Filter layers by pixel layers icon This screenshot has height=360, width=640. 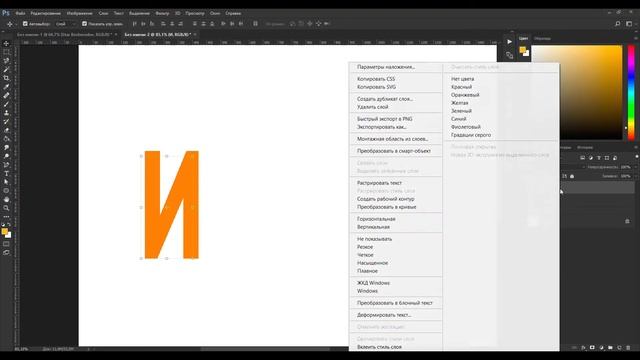[582, 158]
